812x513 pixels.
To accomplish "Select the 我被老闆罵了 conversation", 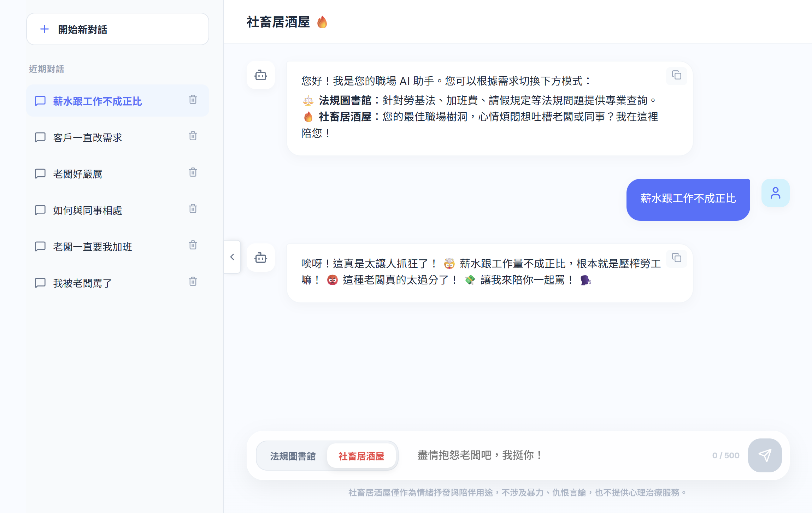I will click(83, 283).
